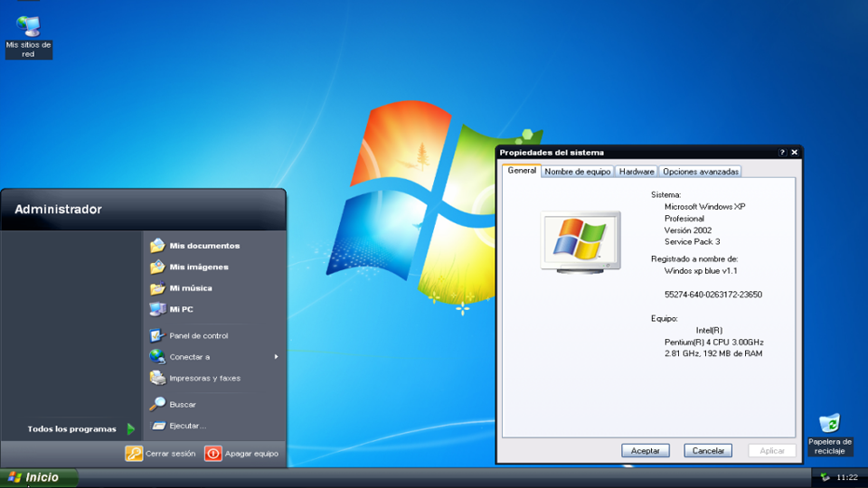Select Mi PC menu label
Screen dimensions: 868x488
point(181,309)
